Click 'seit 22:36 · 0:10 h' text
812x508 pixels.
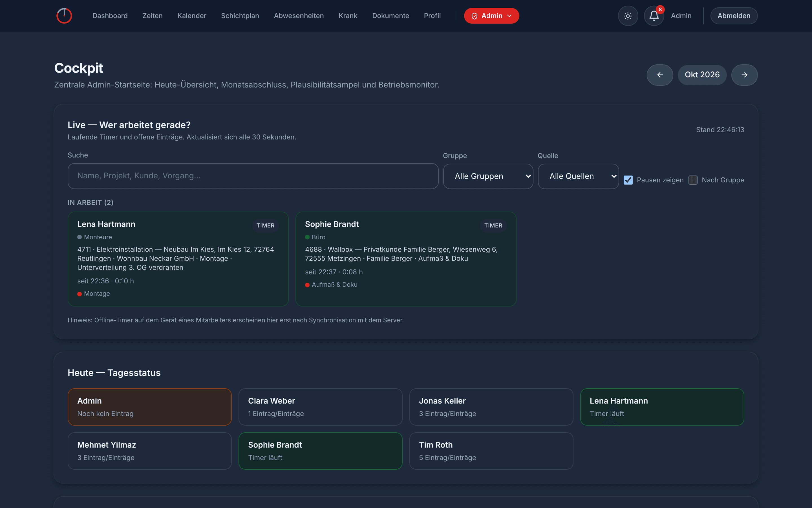[105, 281]
